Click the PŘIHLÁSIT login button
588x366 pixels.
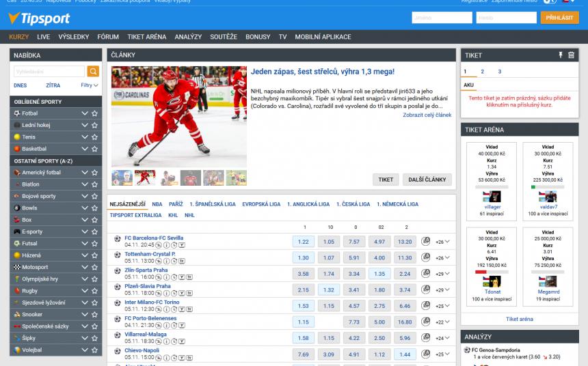click(559, 18)
